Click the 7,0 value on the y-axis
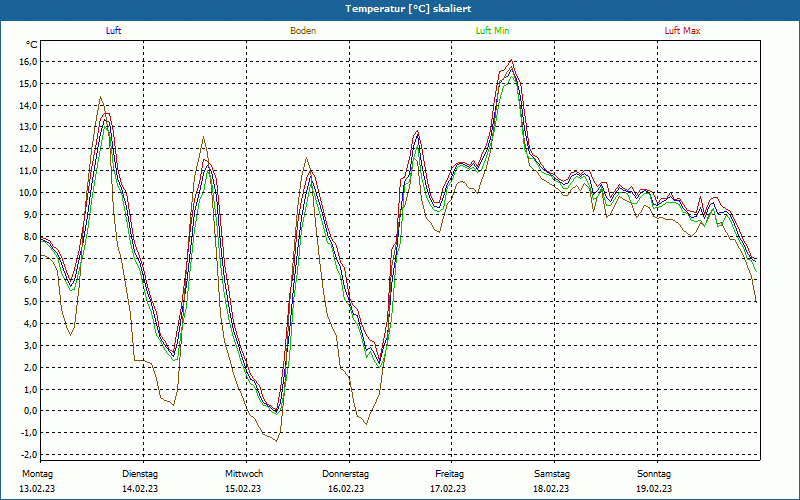 31,258
